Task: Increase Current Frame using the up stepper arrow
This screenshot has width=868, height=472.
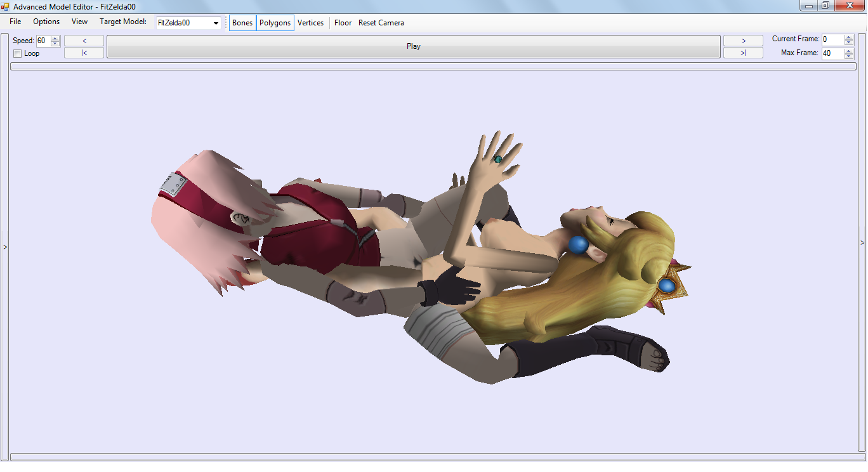Action: click(x=849, y=37)
